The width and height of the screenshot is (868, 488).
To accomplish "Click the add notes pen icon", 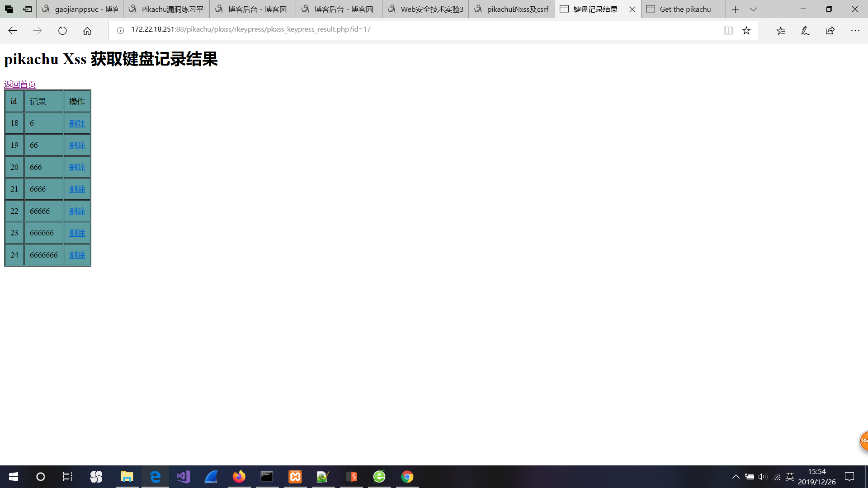I will click(805, 31).
